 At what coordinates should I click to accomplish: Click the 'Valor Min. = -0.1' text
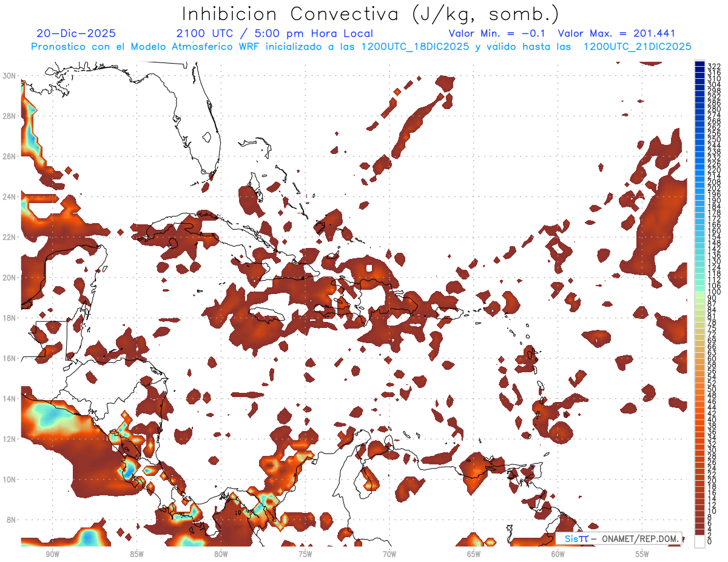pyautogui.click(x=497, y=33)
